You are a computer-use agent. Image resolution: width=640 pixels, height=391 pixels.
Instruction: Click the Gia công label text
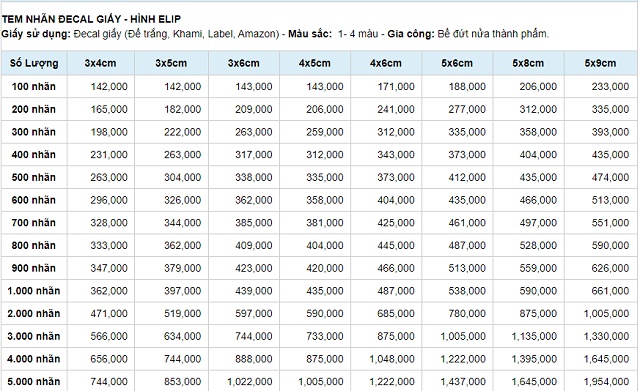pos(411,34)
